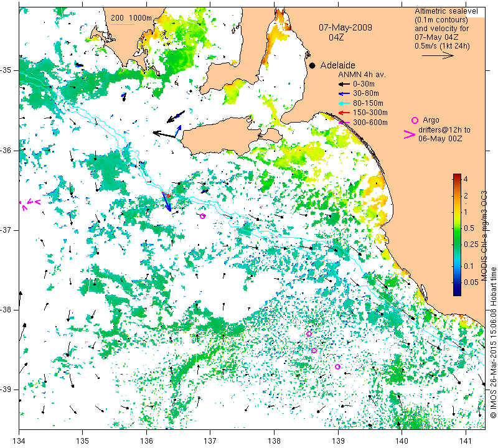The image size is (498, 448).
Task: Click the color bar tick label '4'
Action: point(466,179)
